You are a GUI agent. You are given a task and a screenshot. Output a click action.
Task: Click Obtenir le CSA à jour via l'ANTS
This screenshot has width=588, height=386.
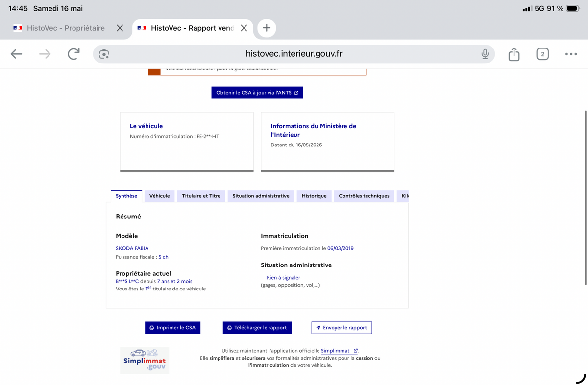[x=257, y=93]
